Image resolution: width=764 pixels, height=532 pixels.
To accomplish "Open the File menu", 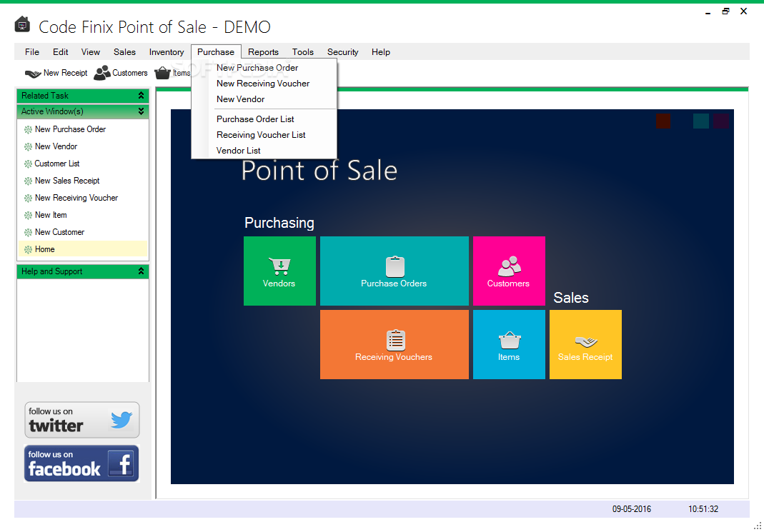I will pos(32,52).
